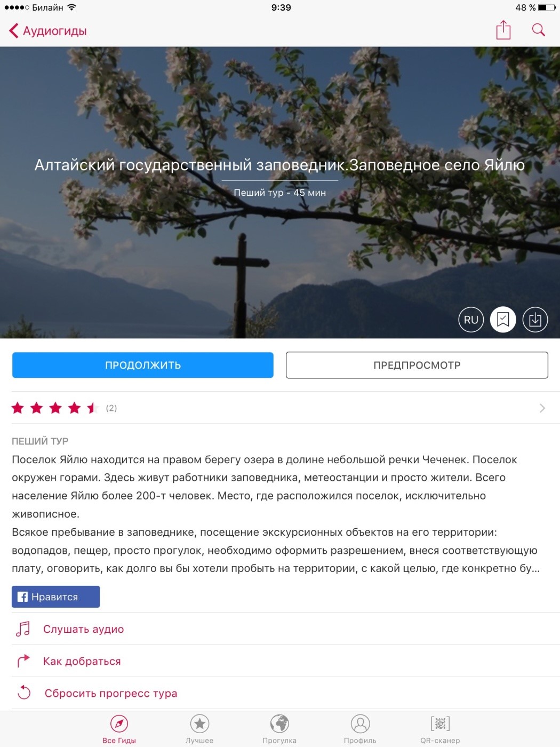Open the Прогулка globe tab
The width and height of the screenshot is (560, 747).
tap(279, 729)
